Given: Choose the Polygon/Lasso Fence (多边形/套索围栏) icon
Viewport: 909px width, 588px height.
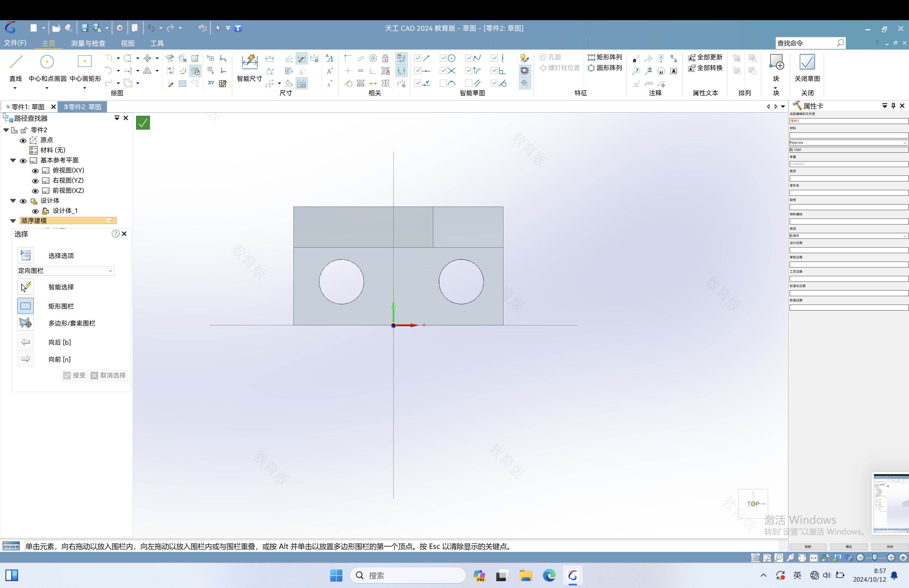Looking at the screenshot, I should 26,323.
